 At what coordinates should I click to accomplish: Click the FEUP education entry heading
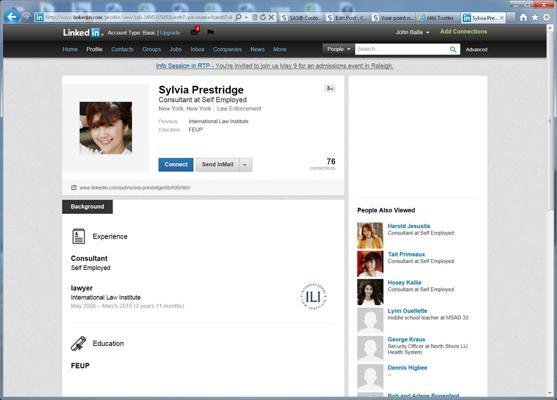pyautogui.click(x=80, y=366)
